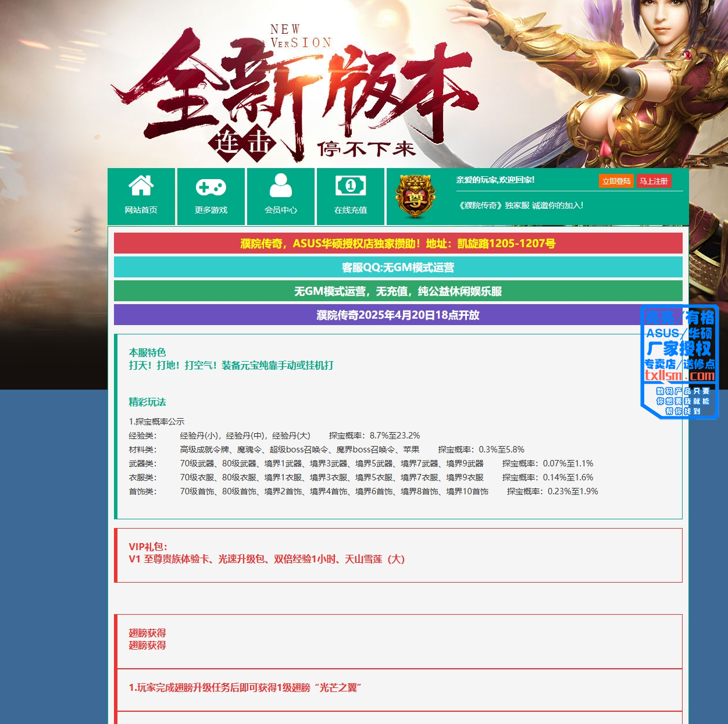Click the banknote icon for 在线充值

tap(351, 186)
